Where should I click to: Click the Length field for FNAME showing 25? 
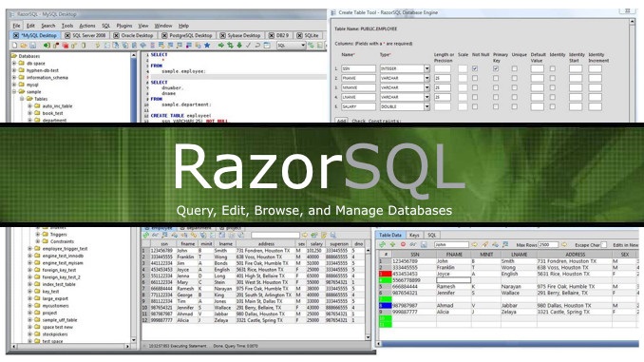click(443, 78)
